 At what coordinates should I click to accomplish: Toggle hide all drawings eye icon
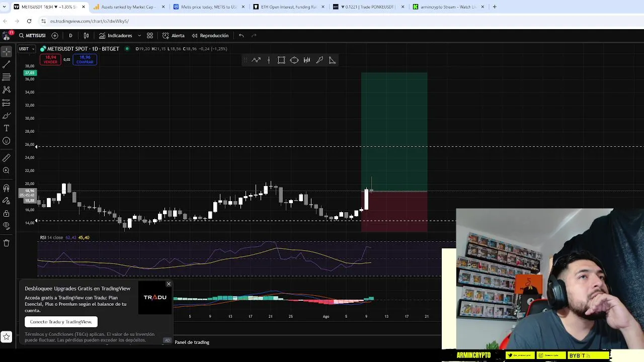[7, 226]
